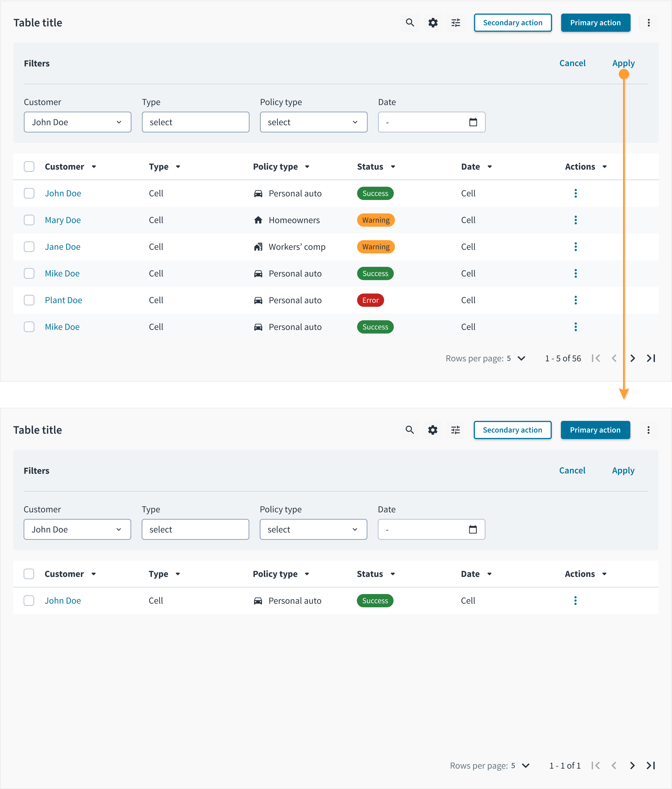Toggle filter sliders icon in bottom table
The width and height of the screenshot is (672, 789).
point(455,430)
